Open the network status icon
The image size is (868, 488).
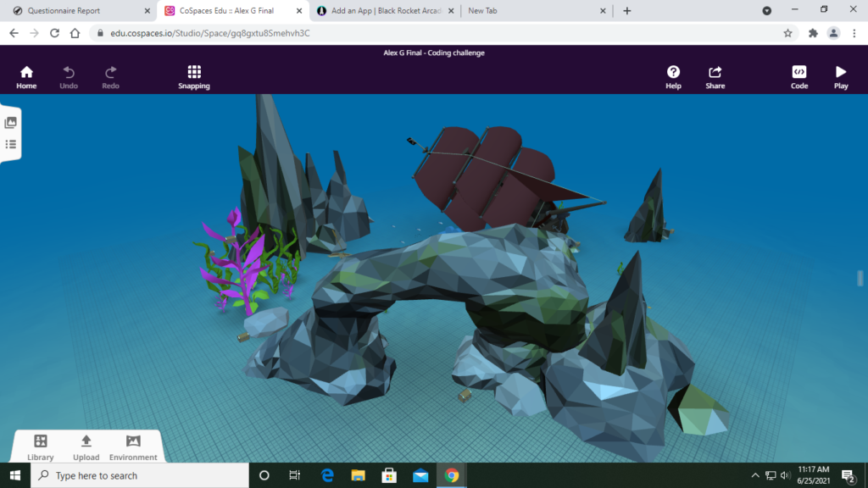click(x=770, y=475)
